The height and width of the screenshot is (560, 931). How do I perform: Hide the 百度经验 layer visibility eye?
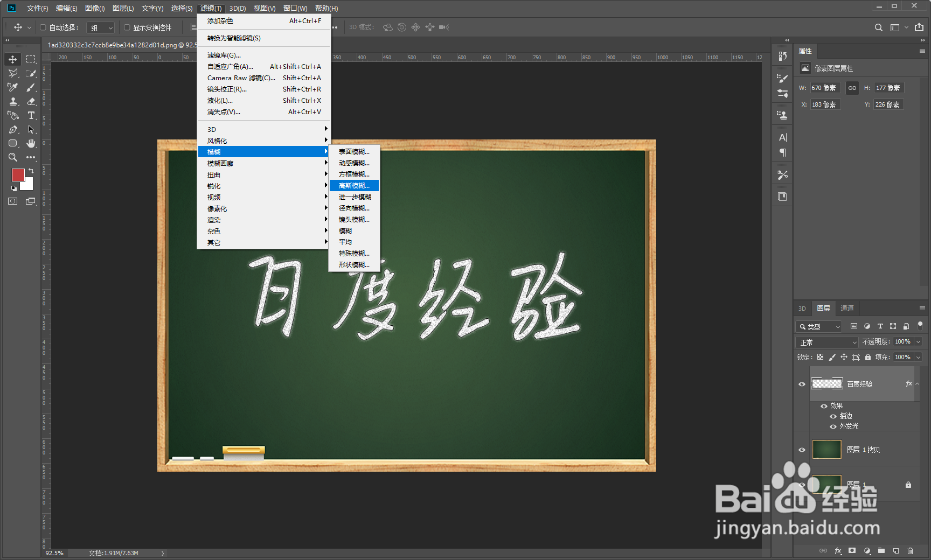coord(802,383)
